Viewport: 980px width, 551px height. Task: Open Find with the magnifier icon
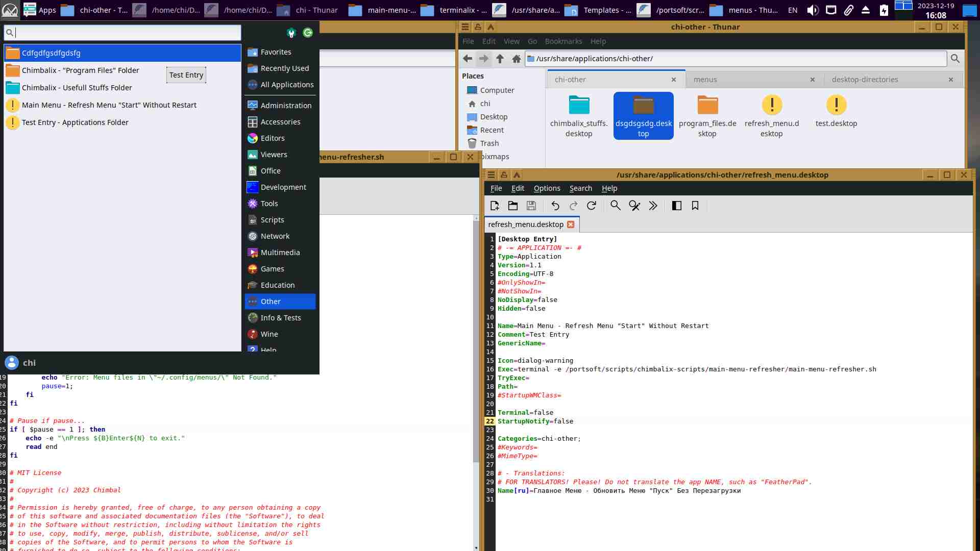pyautogui.click(x=615, y=206)
